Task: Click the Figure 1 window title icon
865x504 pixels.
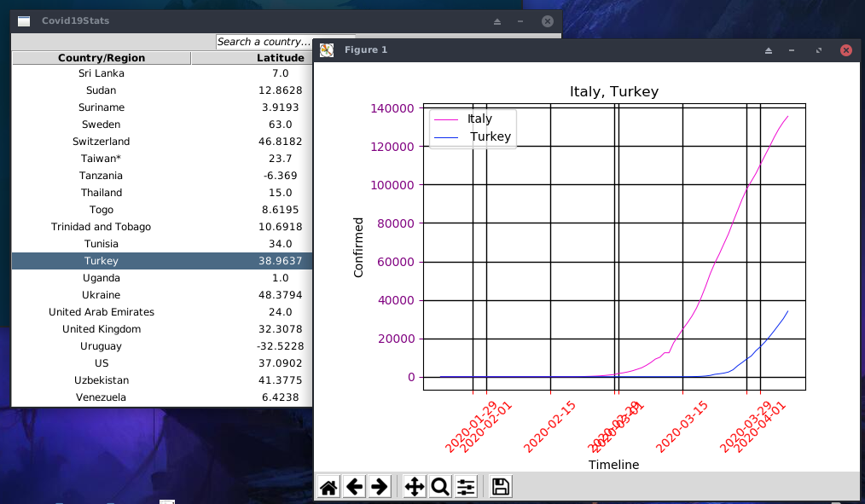Action: click(x=327, y=50)
